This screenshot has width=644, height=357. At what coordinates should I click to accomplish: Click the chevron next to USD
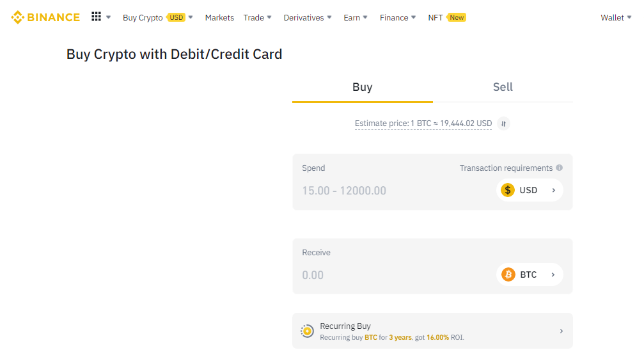pyautogui.click(x=554, y=190)
